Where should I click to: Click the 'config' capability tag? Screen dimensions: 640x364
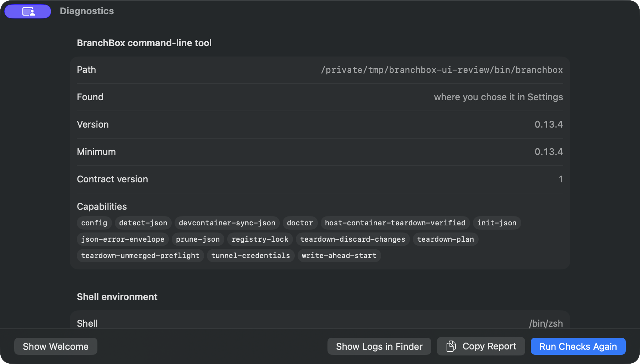[94, 223]
